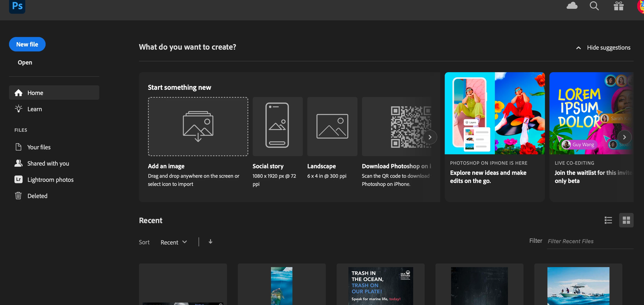The image size is (644, 305).
Task: Collapse suggestions with Hide suggestions chevron
Action: (578, 48)
